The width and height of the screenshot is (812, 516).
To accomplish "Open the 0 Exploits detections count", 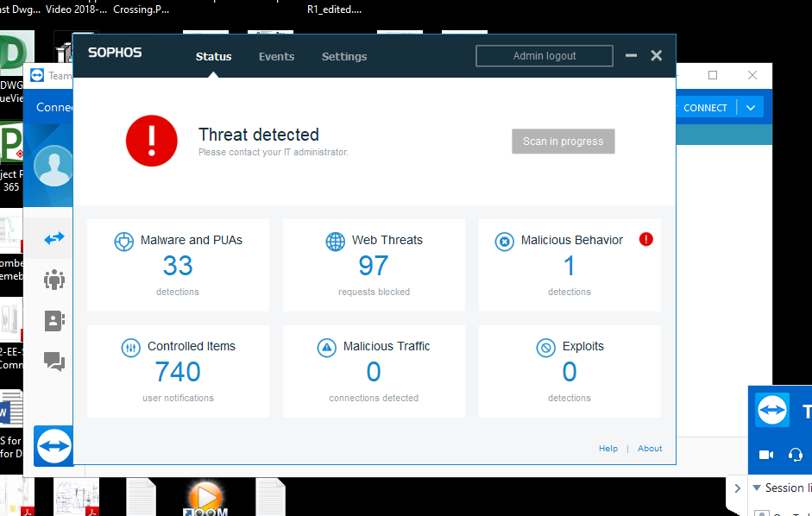I will [x=570, y=372].
